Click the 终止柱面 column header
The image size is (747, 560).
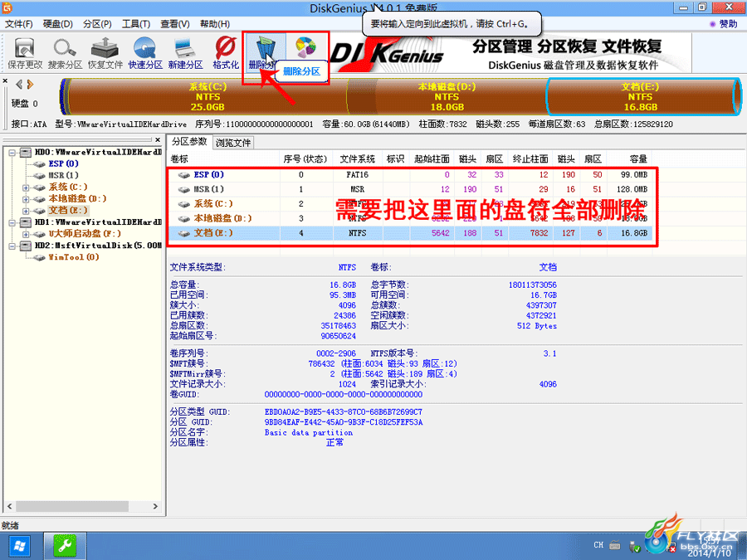(x=530, y=159)
